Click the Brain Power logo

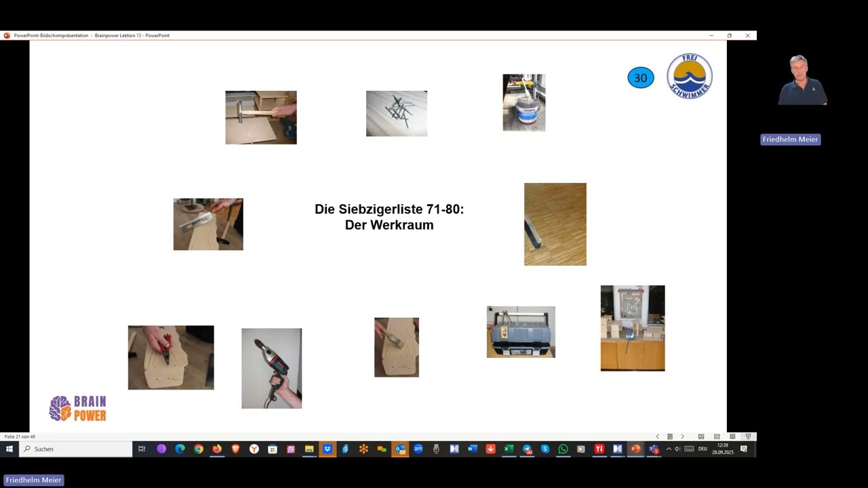78,409
